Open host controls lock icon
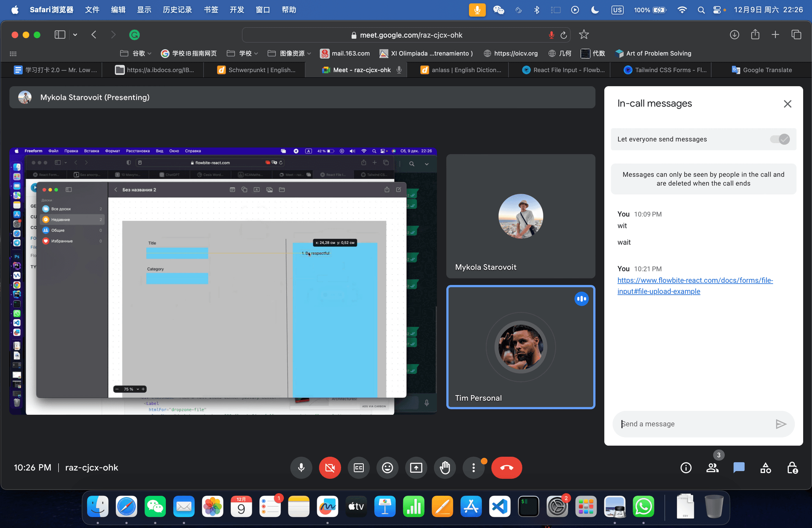The image size is (812, 528). 792,468
